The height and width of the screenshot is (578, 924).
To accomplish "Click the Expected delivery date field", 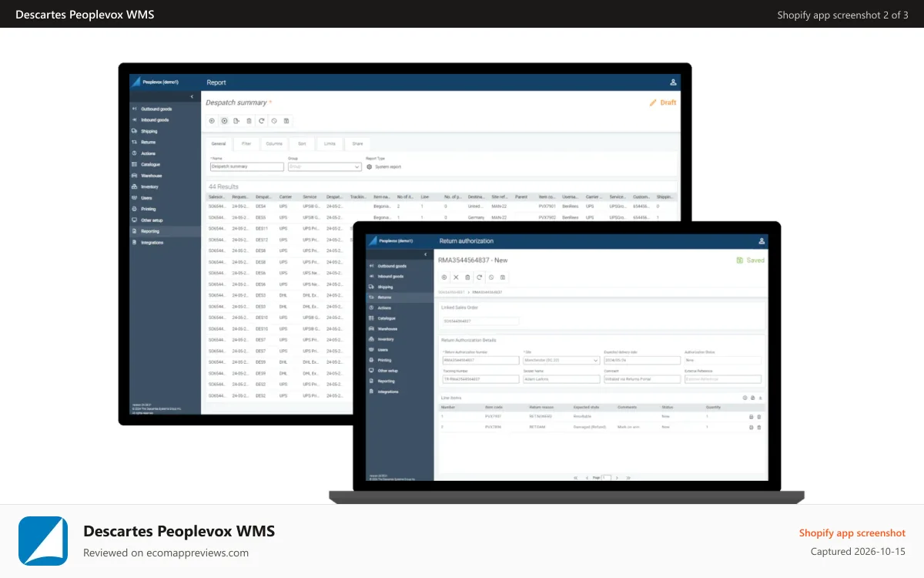I will (x=642, y=360).
